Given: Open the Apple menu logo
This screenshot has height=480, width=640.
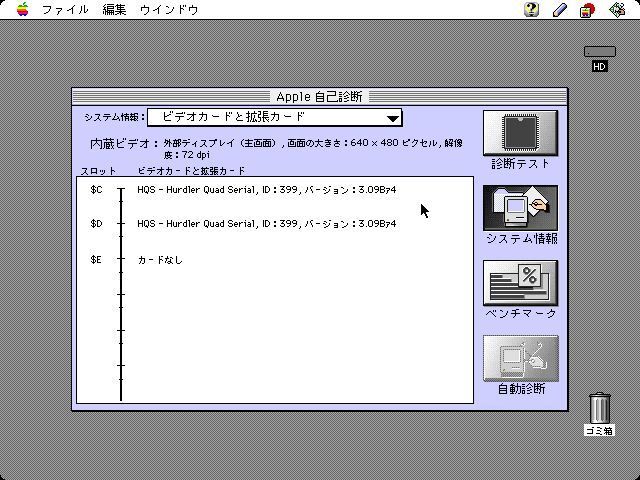Looking at the screenshot, I should 23,9.
